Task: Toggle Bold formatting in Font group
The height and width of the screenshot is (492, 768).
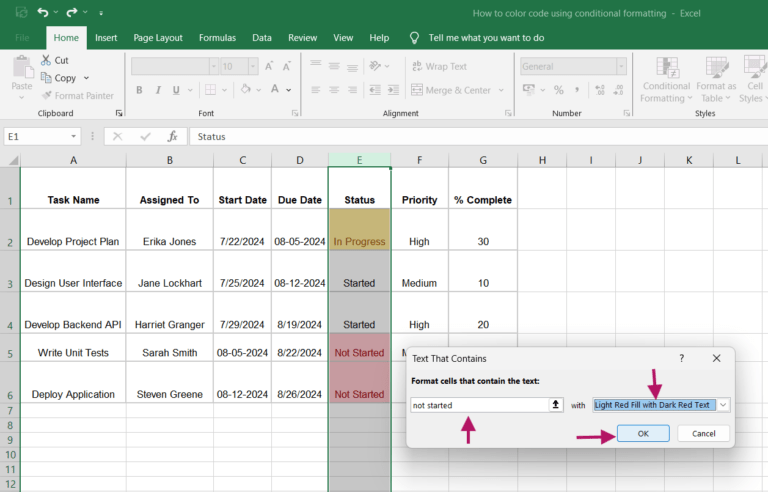Action: (139, 90)
